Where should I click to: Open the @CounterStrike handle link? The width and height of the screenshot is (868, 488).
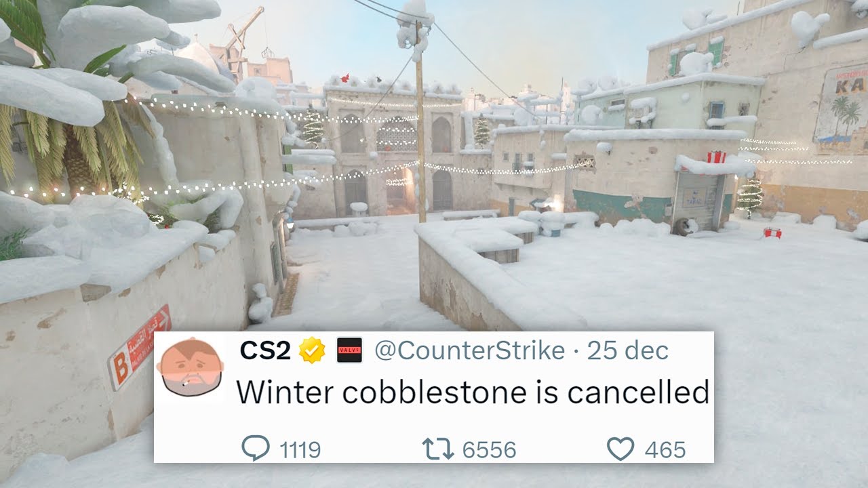(469, 350)
